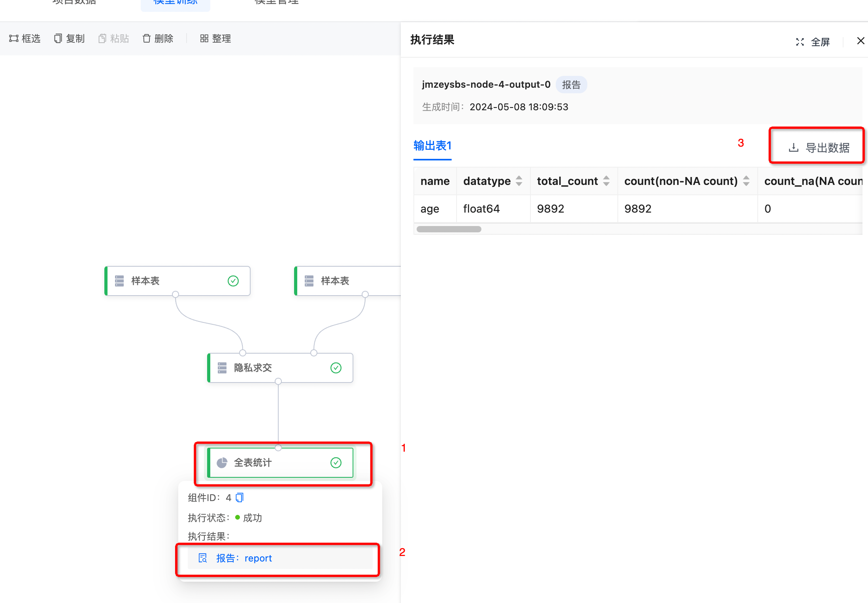
Task: Close the 执行结果 panel
Action: (x=860, y=41)
